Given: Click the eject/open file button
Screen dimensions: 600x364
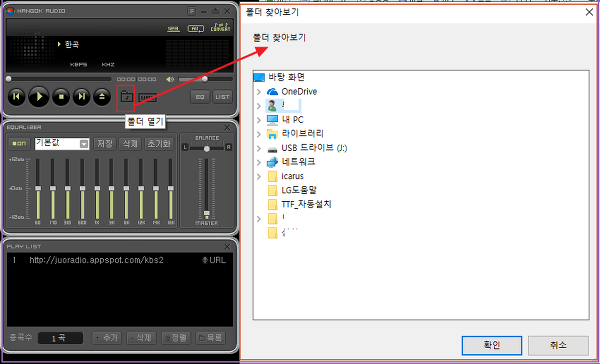Looking at the screenshot, I should 102,97.
